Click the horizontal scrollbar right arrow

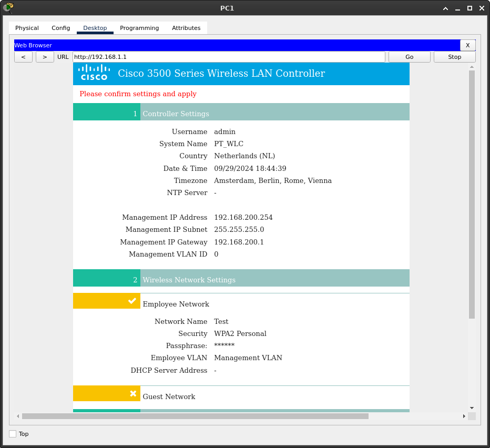point(464,416)
